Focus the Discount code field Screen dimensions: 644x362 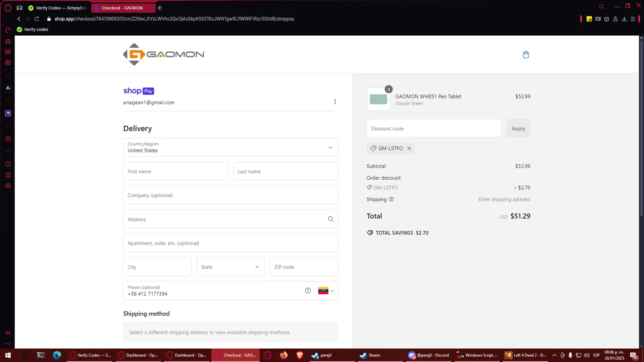coord(434,128)
